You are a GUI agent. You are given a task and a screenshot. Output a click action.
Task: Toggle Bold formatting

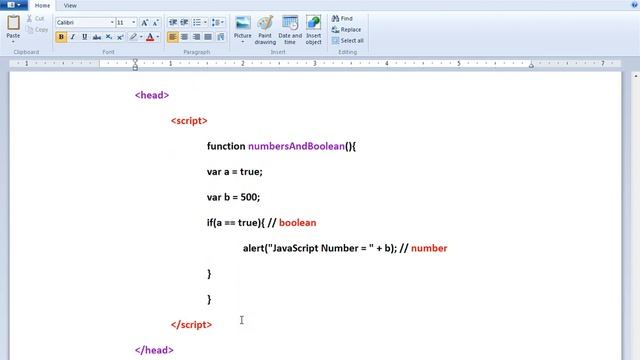click(61, 37)
